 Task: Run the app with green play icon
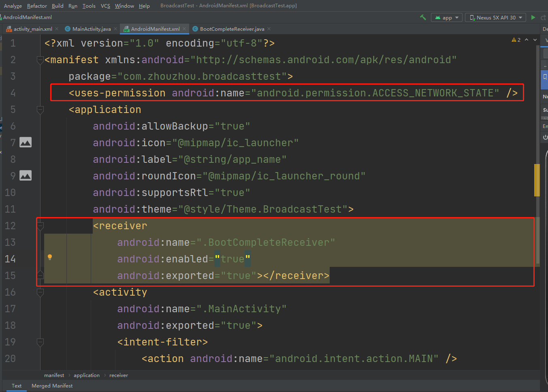pyautogui.click(x=533, y=17)
